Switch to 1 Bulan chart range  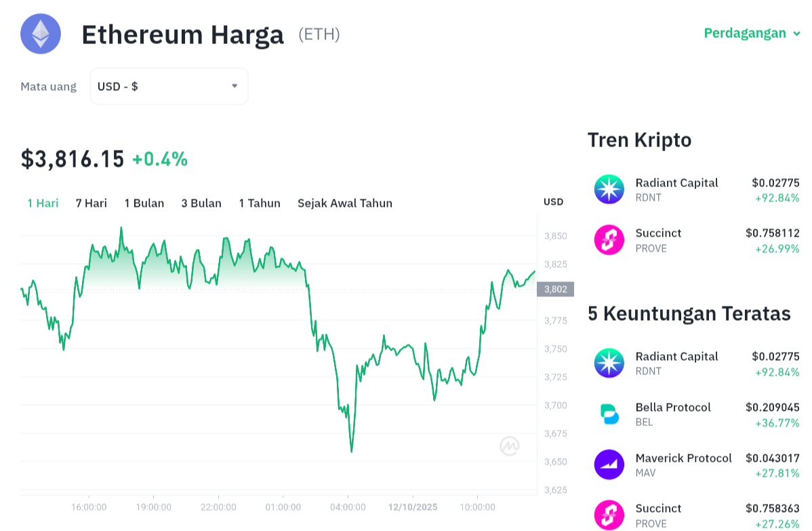pyautogui.click(x=144, y=203)
